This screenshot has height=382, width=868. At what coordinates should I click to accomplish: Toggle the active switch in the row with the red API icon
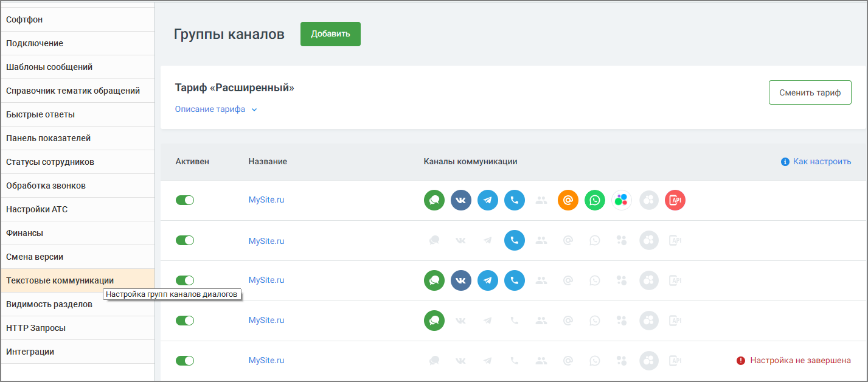[185, 200]
